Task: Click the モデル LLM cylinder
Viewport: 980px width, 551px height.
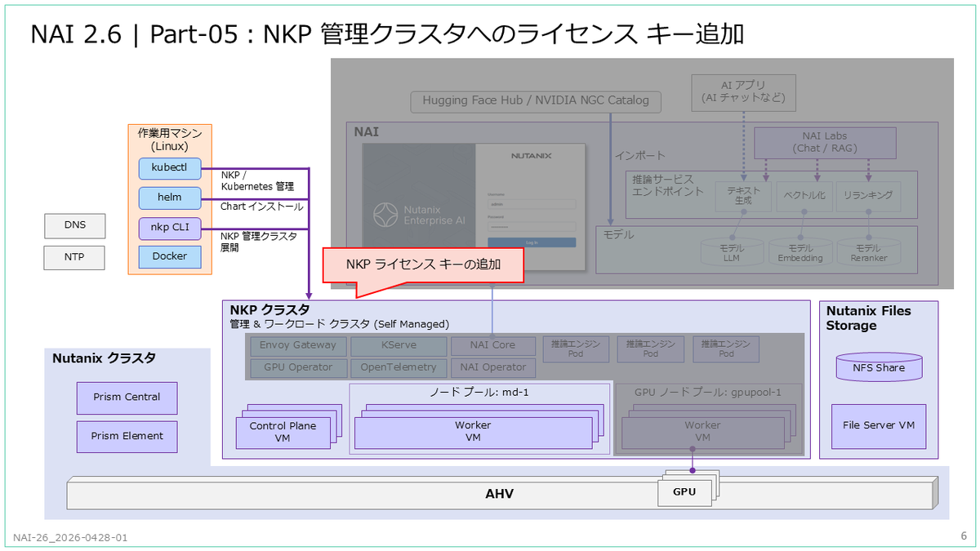Action: pyautogui.click(x=731, y=252)
